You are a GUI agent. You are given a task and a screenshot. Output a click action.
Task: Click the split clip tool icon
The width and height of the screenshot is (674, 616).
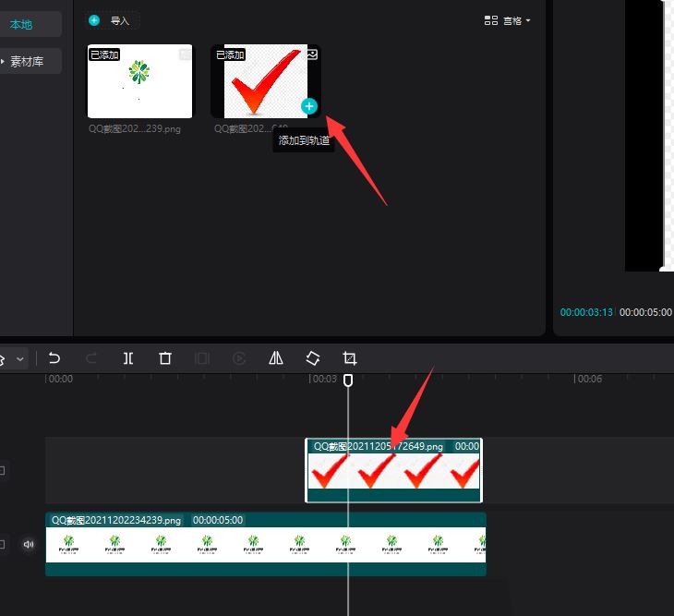click(x=128, y=358)
